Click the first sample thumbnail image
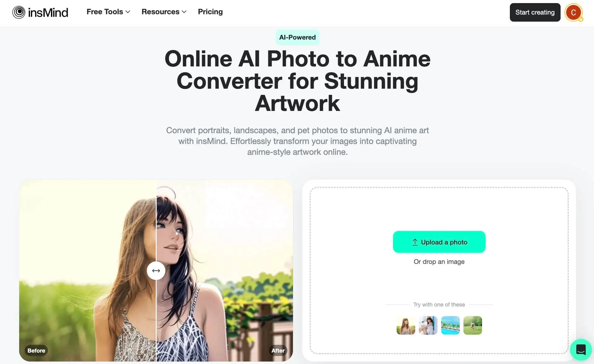The width and height of the screenshot is (594, 364). pyautogui.click(x=405, y=324)
